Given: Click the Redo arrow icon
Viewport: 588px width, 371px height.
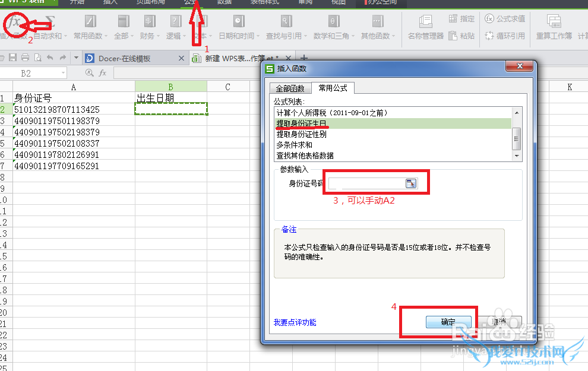Looking at the screenshot, I should point(62,58).
